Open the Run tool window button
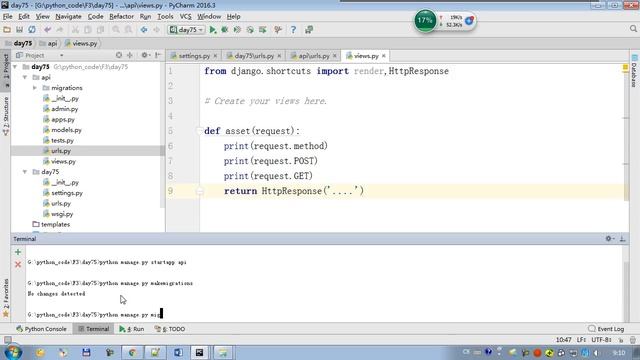Screen dimensions: 640x360 point(131,329)
